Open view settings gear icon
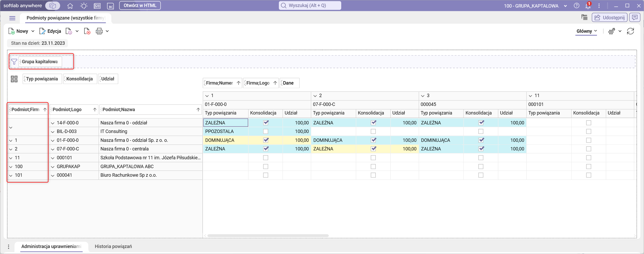644x254 pixels. (x=612, y=31)
